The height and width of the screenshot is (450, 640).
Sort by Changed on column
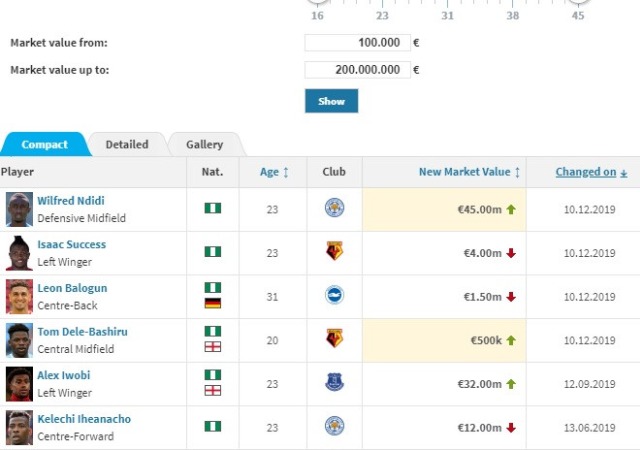click(591, 172)
